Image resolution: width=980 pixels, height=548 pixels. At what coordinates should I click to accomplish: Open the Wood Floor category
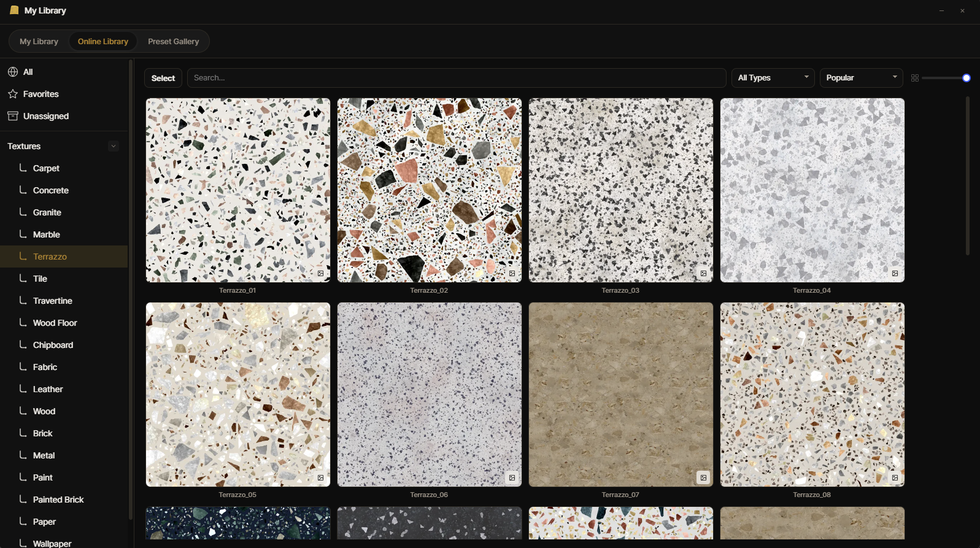coord(64,323)
